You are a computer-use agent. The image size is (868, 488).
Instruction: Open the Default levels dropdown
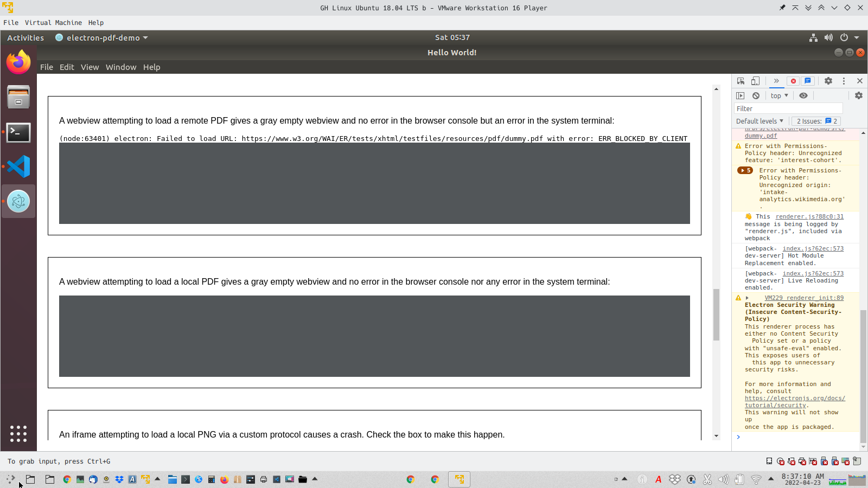pyautogui.click(x=759, y=121)
